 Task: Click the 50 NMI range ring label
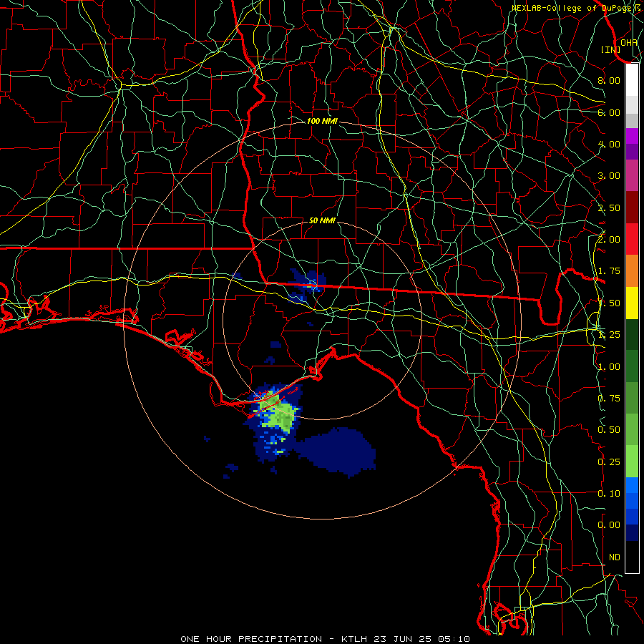point(322,220)
